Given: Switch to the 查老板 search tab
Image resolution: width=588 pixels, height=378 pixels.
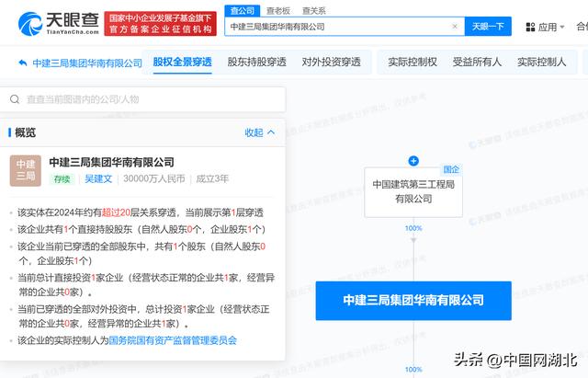Looking at the screenshot, I should point(278,10).
